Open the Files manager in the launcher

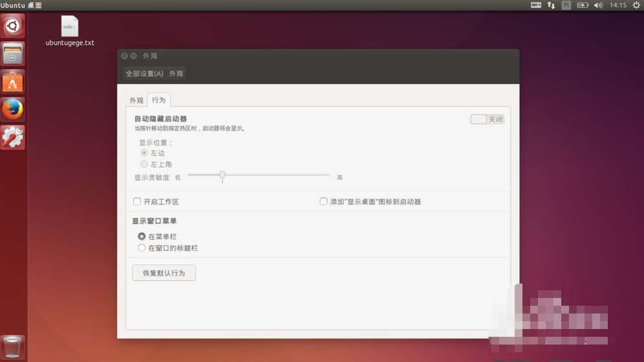pos(13,54)
